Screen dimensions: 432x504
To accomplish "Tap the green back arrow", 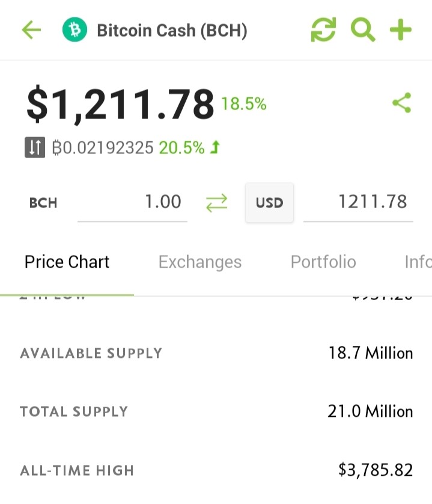I will point(31,30).
